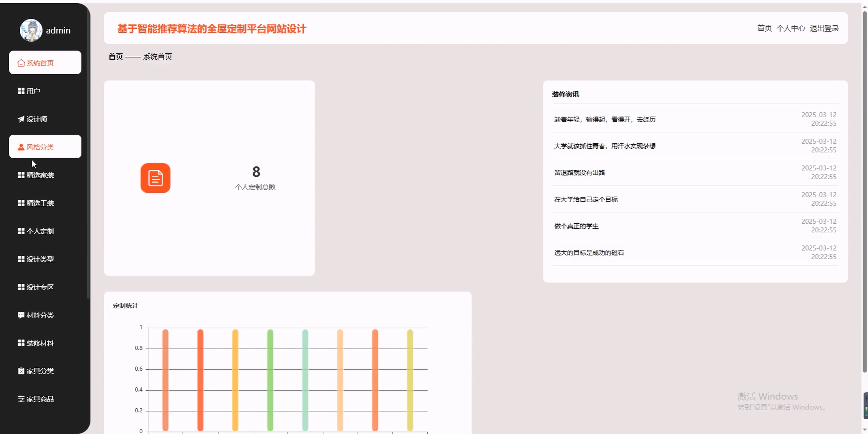Click the clipboard icon beside 家具分类
Screen dimensions: 868x434
tap(21, 371)
